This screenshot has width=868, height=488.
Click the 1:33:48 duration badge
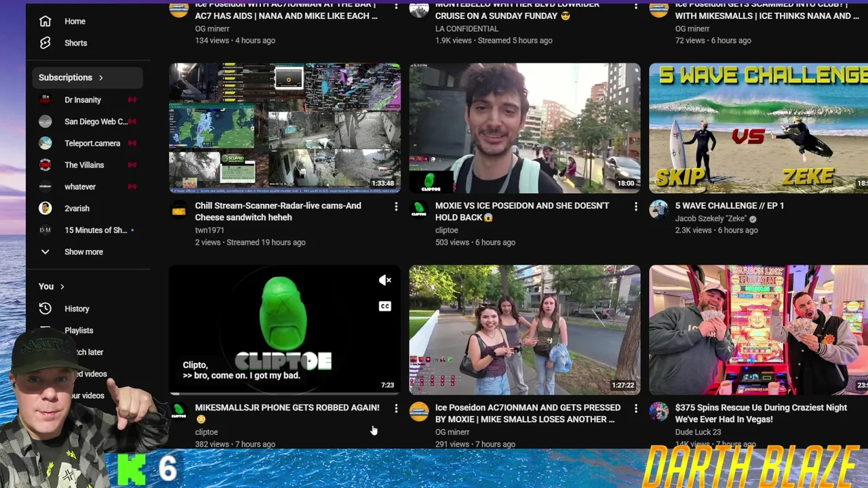click(382, 184)
